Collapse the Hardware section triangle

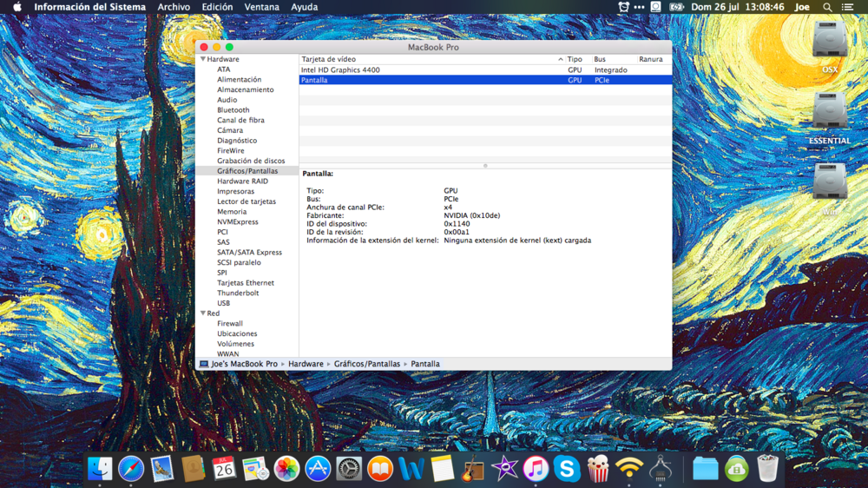pos(203,59)
